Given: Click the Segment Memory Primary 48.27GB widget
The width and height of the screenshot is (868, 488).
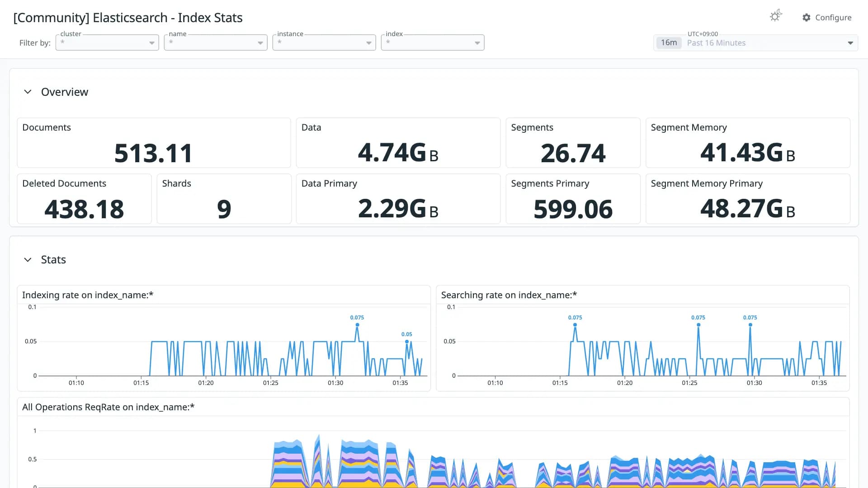Looking at the screenshot, I should [x=748, y=199].
